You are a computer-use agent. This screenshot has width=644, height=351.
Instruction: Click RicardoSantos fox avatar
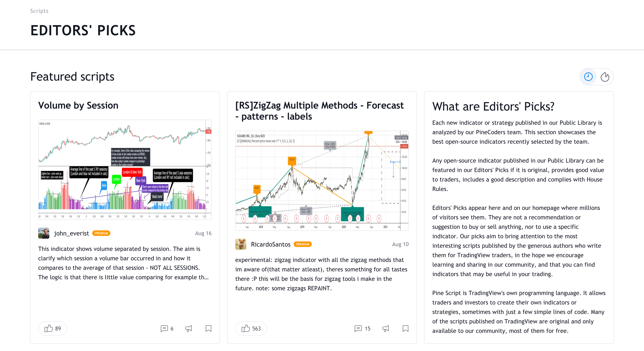pyautogui.click(x=241, y=244)
